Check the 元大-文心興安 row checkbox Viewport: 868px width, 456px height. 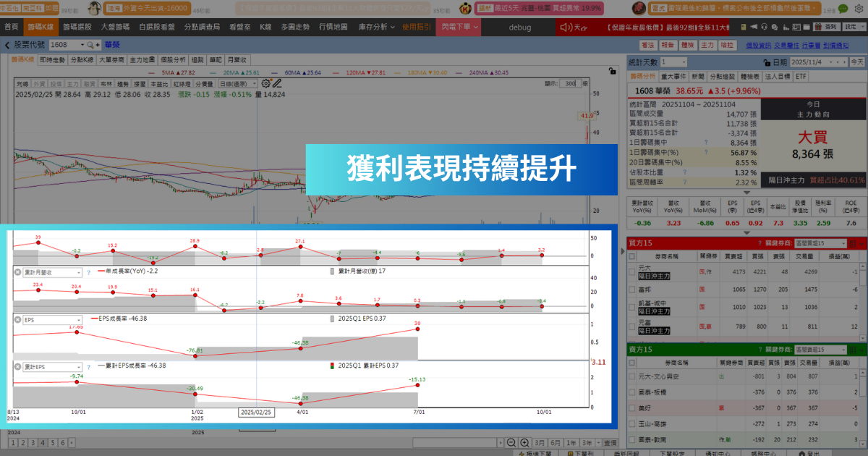pyautogui.click(x=631, y=376)
